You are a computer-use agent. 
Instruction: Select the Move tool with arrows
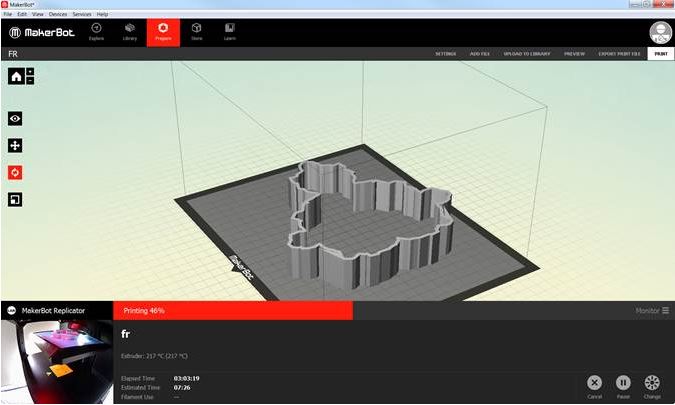click(15, 145)
